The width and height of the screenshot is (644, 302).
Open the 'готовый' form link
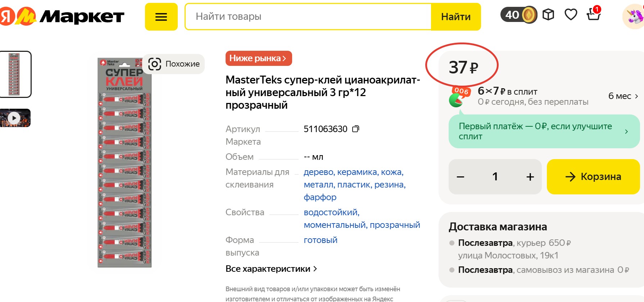(x=321, y=240)
